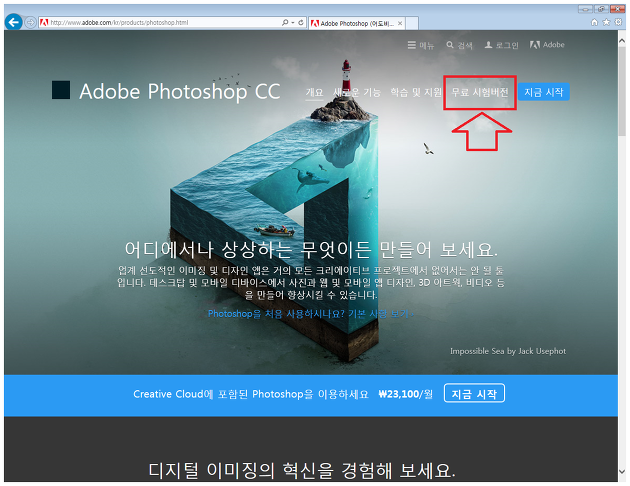Click the scrollbar down arrow
Screen dimensions: 630x486
[622, 472]
